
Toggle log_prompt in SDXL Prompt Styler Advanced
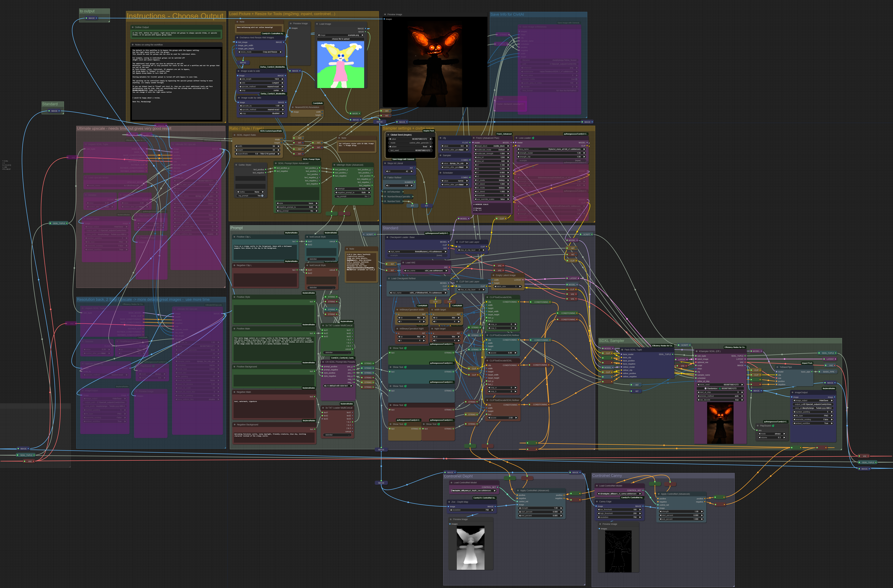[x=297, y=211]
